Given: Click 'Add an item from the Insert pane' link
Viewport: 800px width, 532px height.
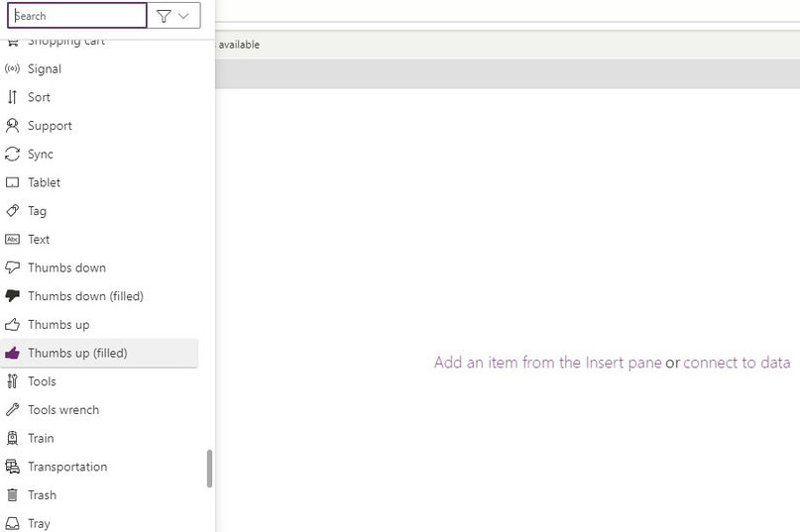Looking at the screenshot, I should [x=548, y=363].
